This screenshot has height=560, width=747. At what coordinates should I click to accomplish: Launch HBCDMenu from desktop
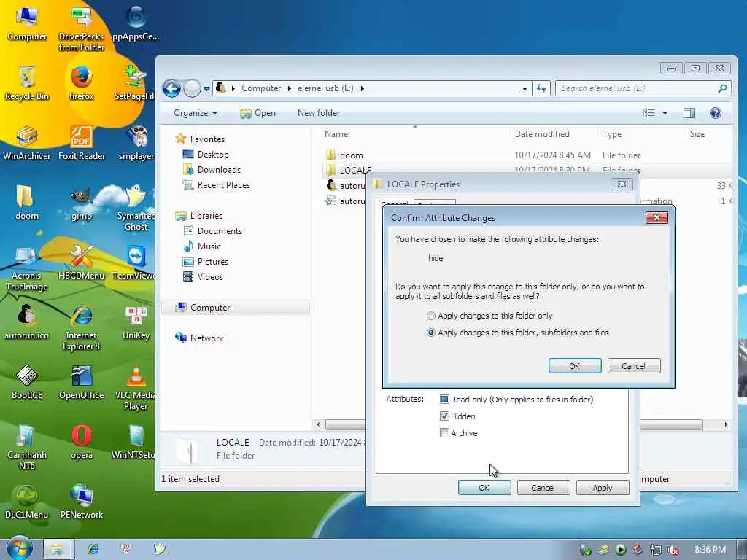click(82, 262)
